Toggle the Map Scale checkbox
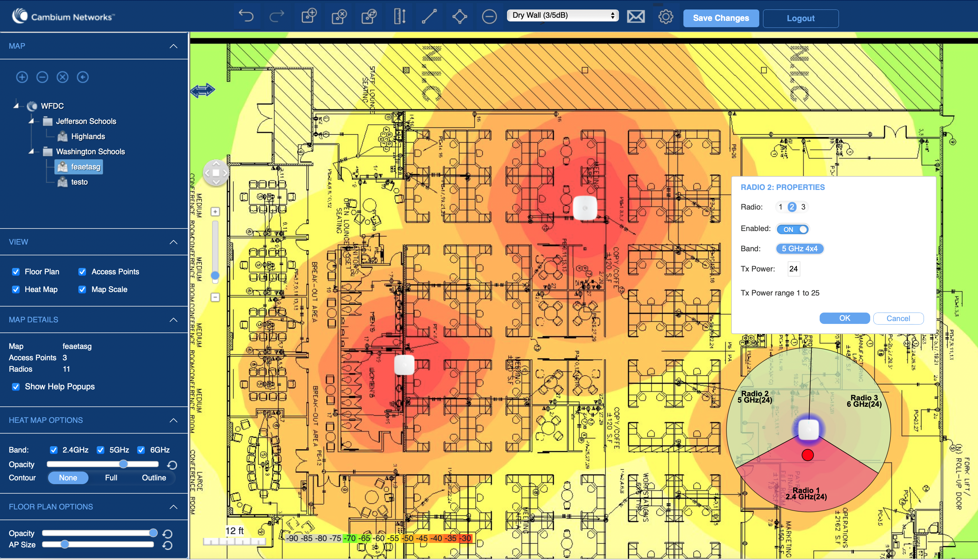The image size is (978, 560). [x=82, y=289]
